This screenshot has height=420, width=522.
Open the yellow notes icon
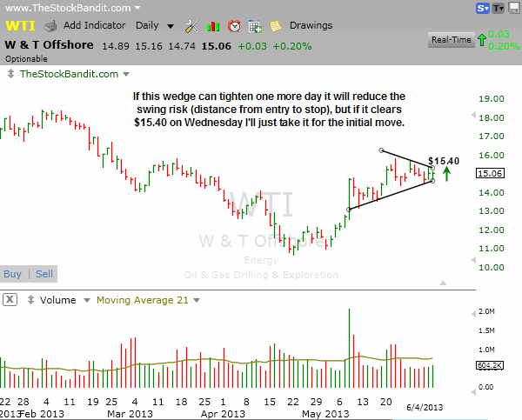point(275,26)
